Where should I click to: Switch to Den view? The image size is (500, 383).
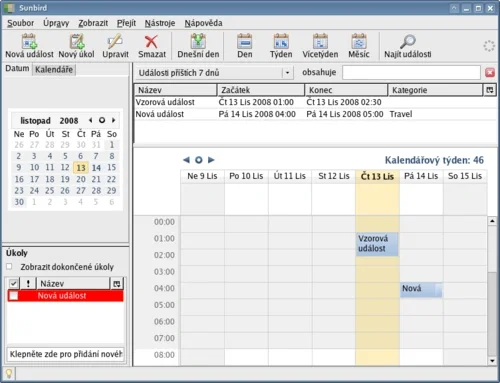(x=244, y=46)
